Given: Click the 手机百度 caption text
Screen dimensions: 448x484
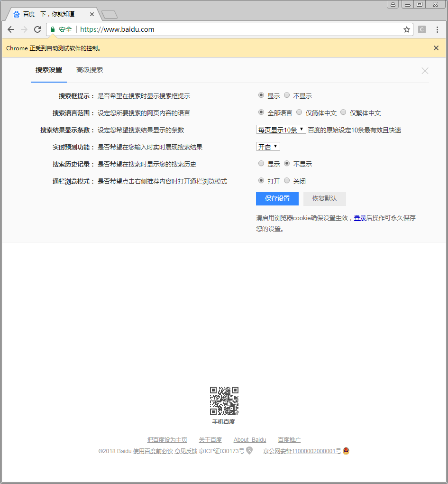Looking at the screenshot, I should click(224, 422).
